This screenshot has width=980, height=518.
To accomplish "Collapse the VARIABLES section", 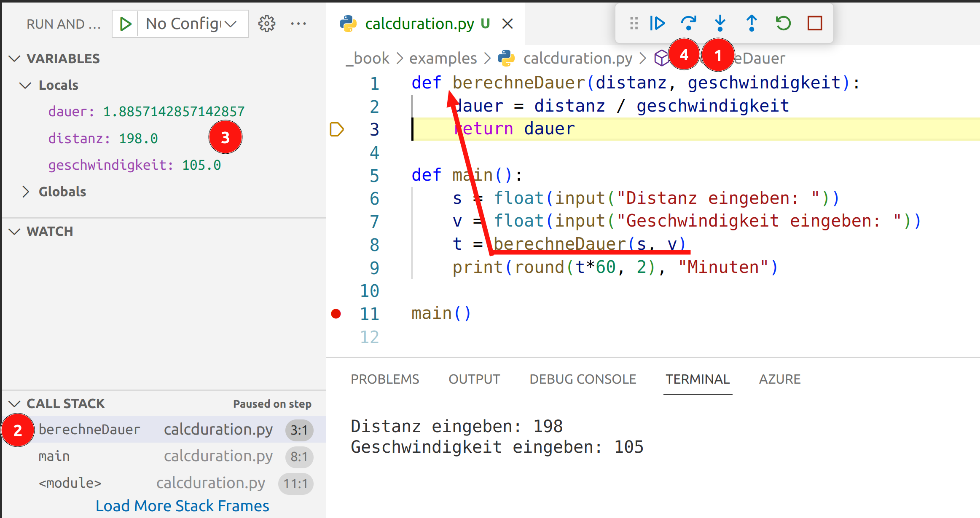I will 15,59.
